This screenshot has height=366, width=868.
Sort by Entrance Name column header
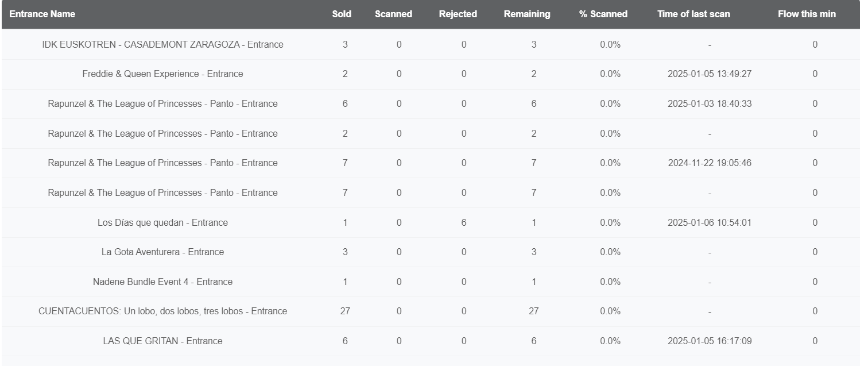(42, 14)
